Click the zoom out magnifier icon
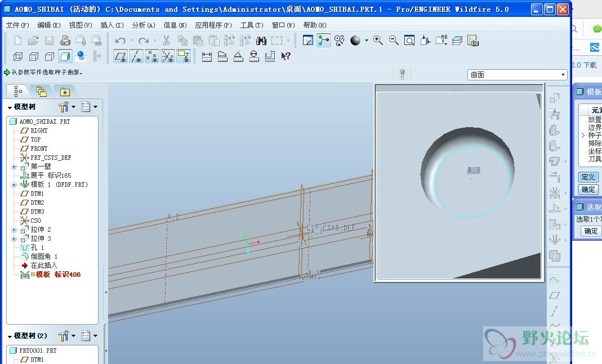Screen dimensions: 602x364 click(x=394, y=41)
